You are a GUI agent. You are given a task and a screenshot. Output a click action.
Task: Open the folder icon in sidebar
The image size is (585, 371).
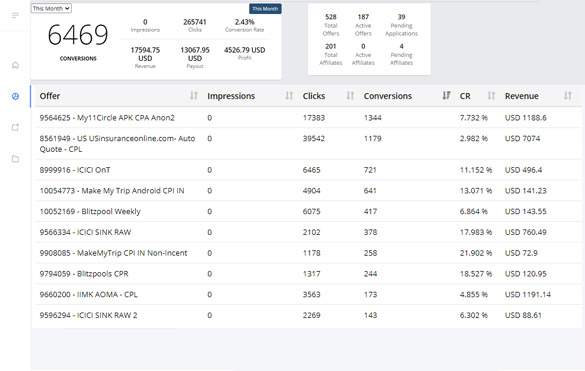[x=15, y=159]
